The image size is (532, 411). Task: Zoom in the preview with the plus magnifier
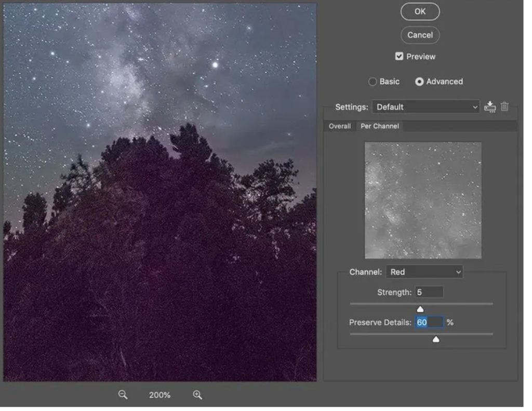[197, 395]
